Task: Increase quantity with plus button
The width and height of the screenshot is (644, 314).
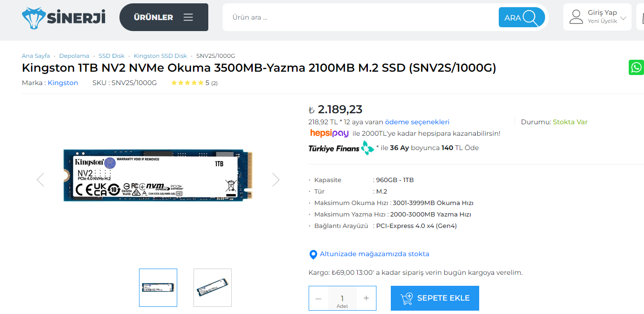Action: (366, 298)
